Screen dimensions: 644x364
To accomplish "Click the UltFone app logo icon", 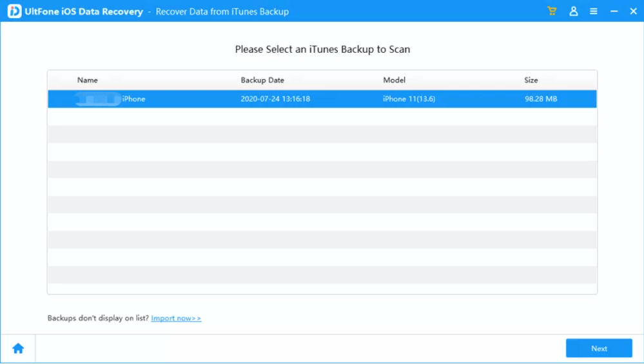I will 14,11.
